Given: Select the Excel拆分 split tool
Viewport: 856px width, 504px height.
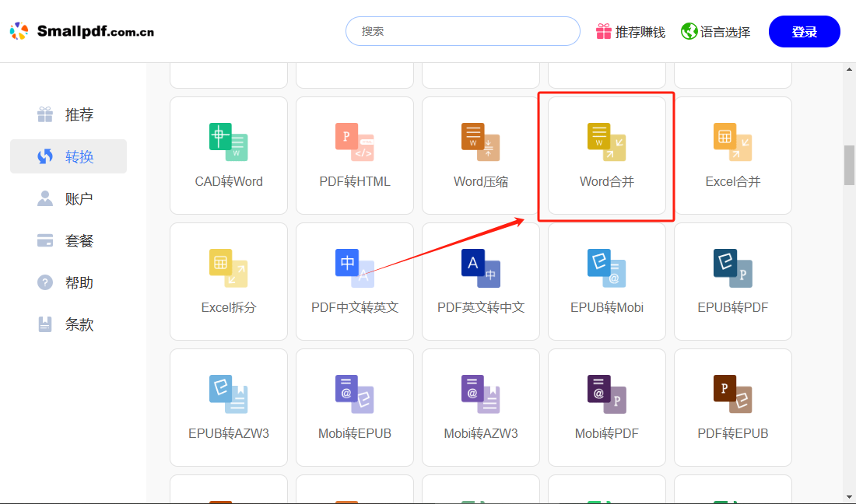Looking at the screenshot, I should [228, 282].
